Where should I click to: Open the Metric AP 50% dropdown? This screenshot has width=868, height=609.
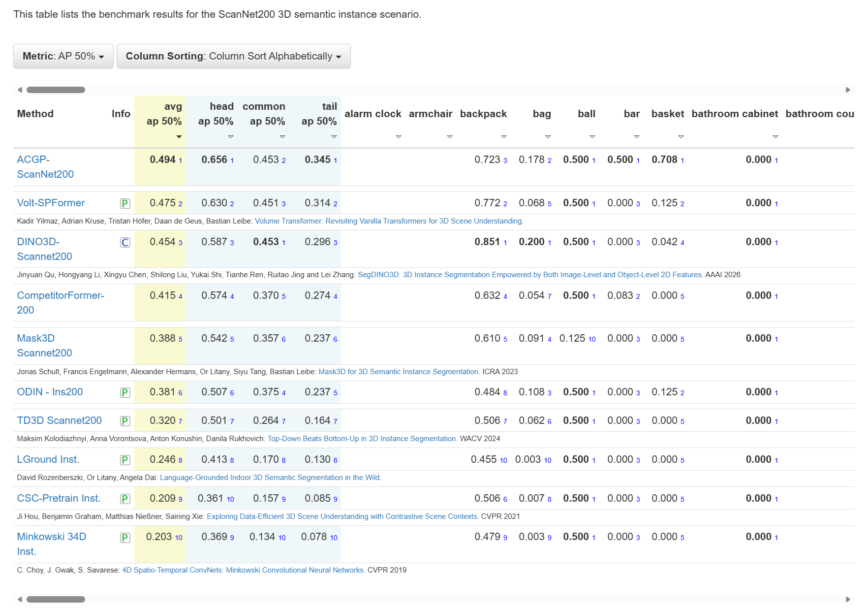click(x=63, y=56)
